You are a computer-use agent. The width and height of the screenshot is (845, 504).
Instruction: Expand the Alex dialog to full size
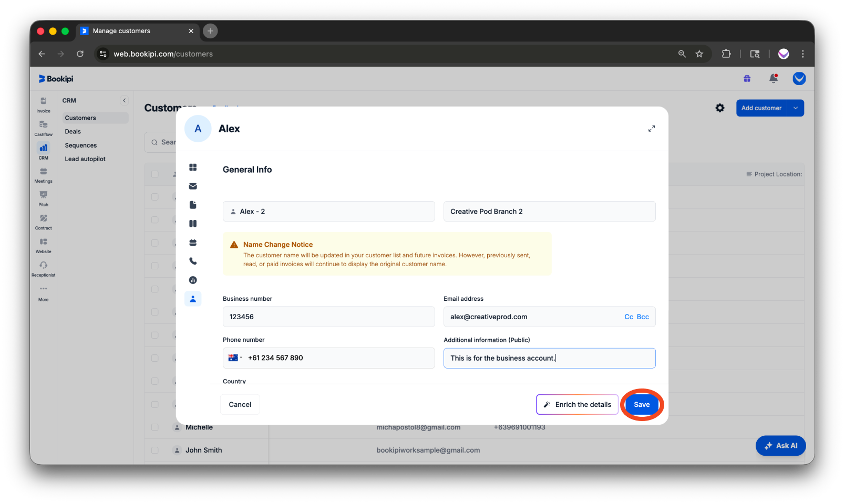652,129
